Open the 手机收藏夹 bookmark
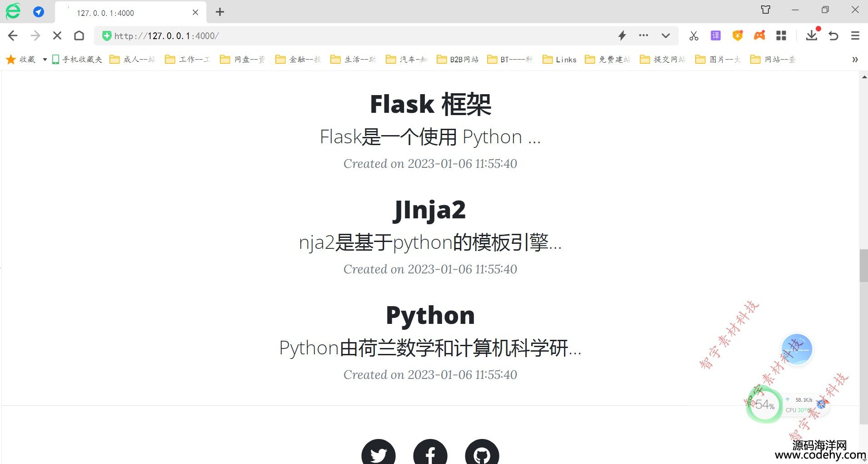This screenshot has width=868, height=464. coord(77,60)
